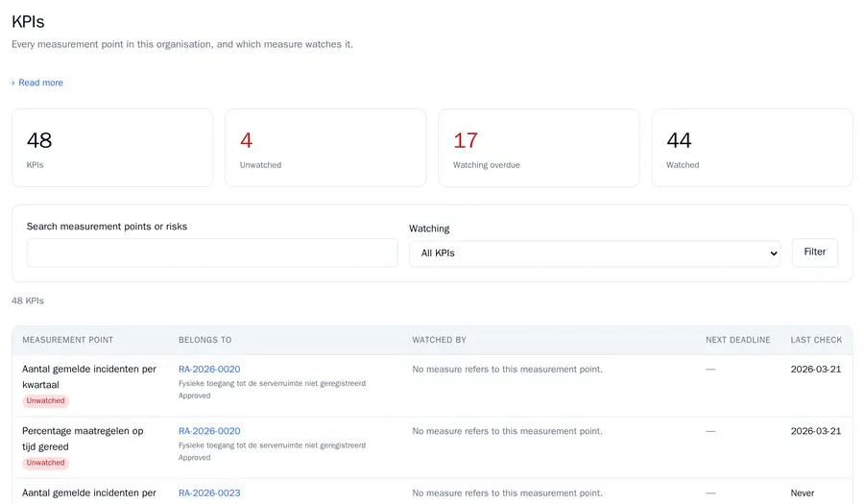Click the Watched By column header
This screenshot has height=504, width=864.
point(439,340)
